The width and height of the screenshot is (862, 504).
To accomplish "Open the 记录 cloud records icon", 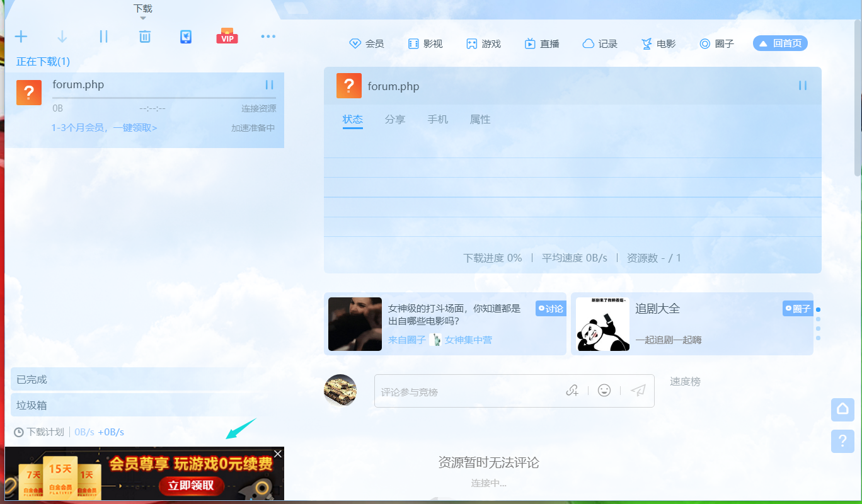I will (x=599, y=43).
